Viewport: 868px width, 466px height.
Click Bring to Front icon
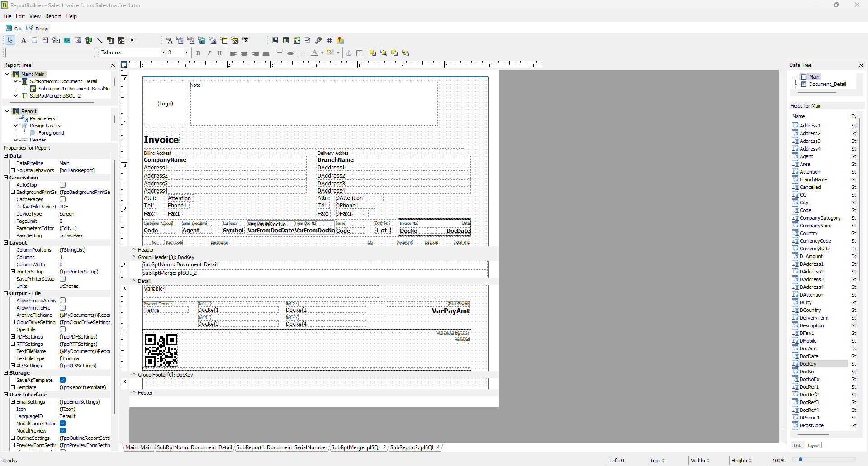tap(373, 53)
